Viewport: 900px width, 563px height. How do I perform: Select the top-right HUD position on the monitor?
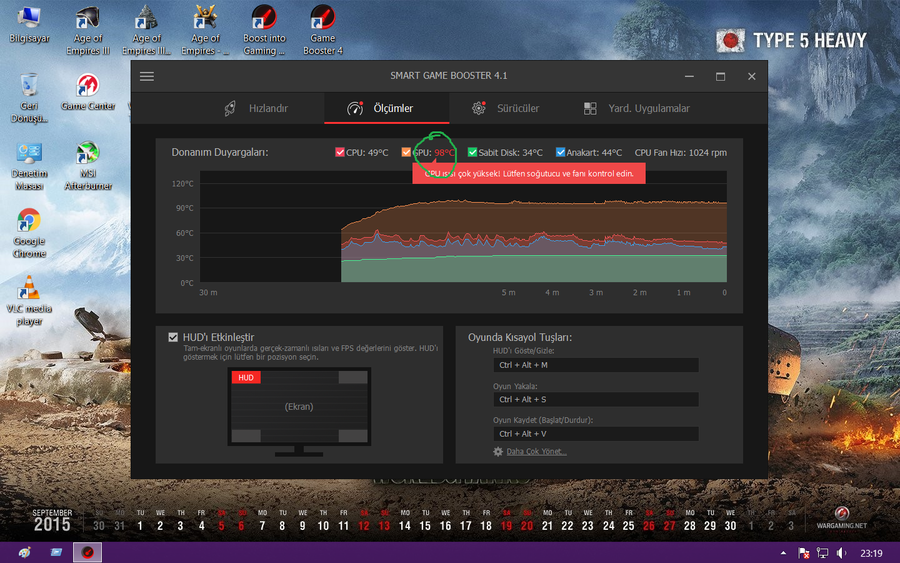click(352, 378)
